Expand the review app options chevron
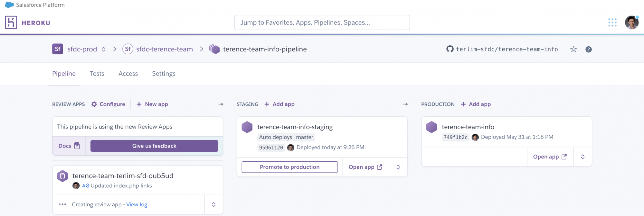 pyautogui.click(x=214, y=204)
